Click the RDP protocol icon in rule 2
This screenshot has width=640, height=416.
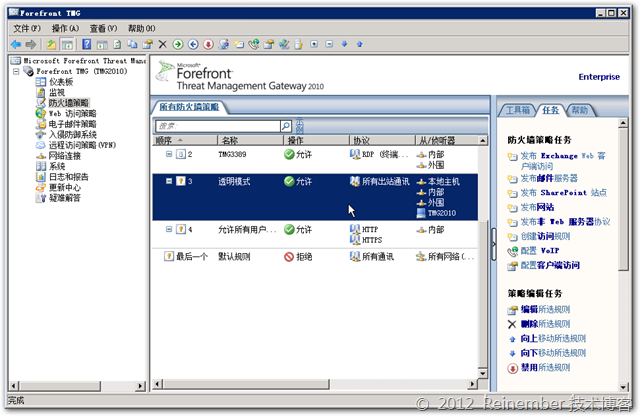(355, 154)
